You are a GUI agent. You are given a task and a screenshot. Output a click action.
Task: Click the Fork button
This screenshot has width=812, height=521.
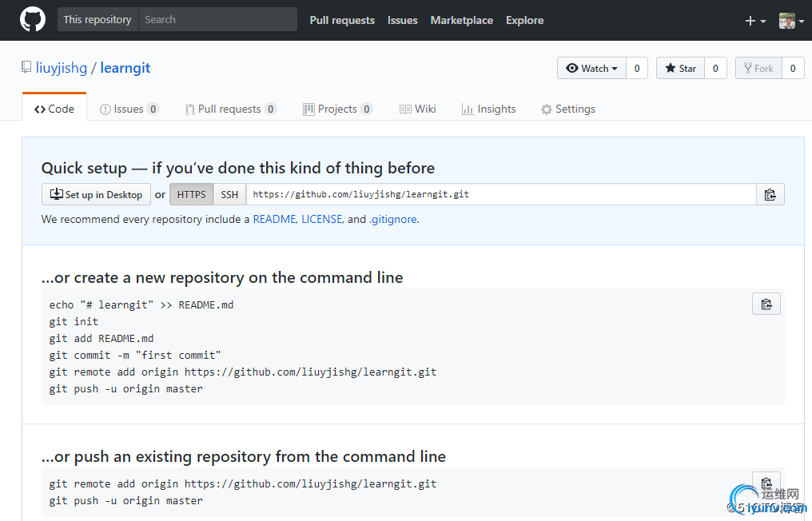[x=758, y=69]
